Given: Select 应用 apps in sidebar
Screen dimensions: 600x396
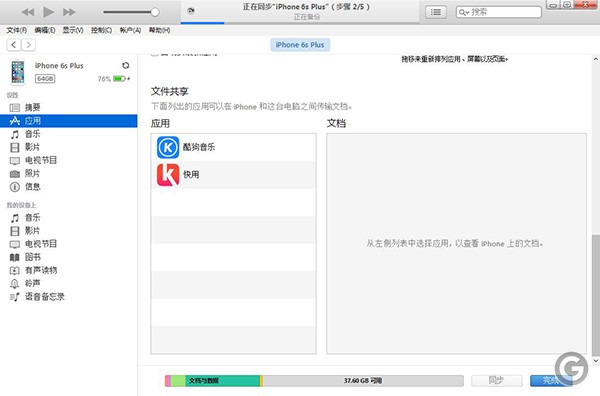Looking at the screenshot, I should pos(68,121).
